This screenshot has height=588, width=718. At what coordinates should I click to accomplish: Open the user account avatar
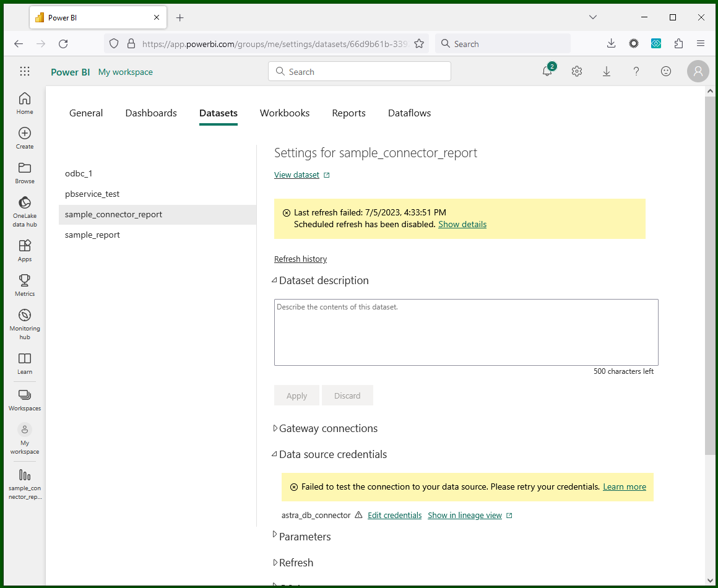tap(698, 71)
